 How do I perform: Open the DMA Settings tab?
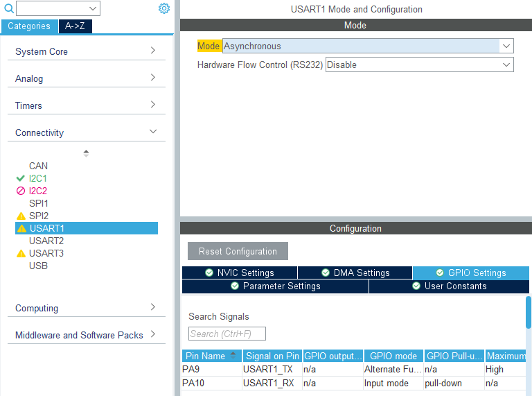click(355, 273)
